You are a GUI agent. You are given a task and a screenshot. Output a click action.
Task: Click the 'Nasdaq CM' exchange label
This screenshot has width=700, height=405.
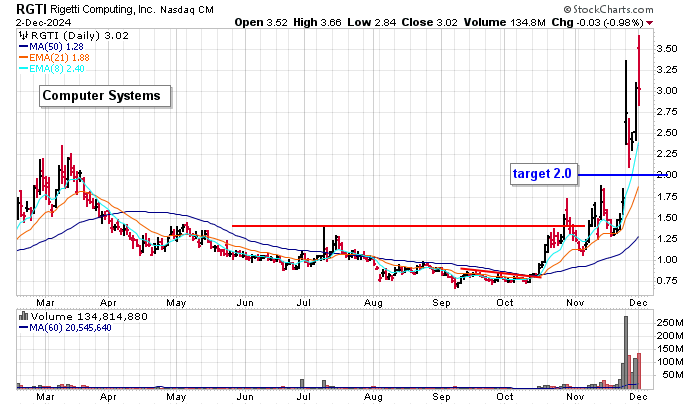click(x=187, y=10)
